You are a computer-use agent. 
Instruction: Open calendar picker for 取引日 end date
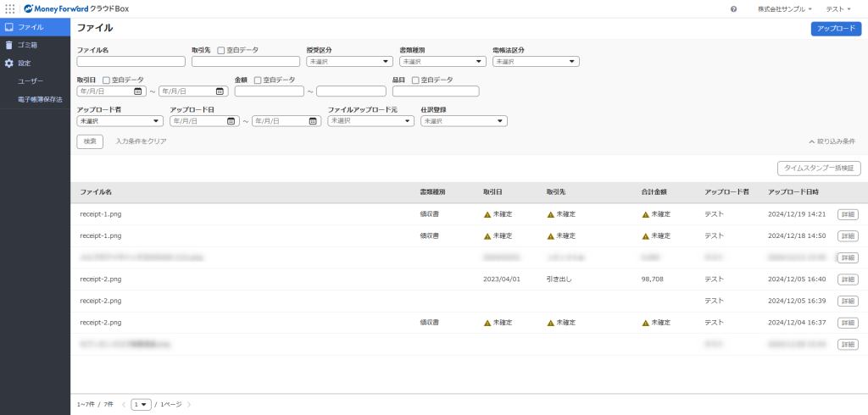coord(220,91)
